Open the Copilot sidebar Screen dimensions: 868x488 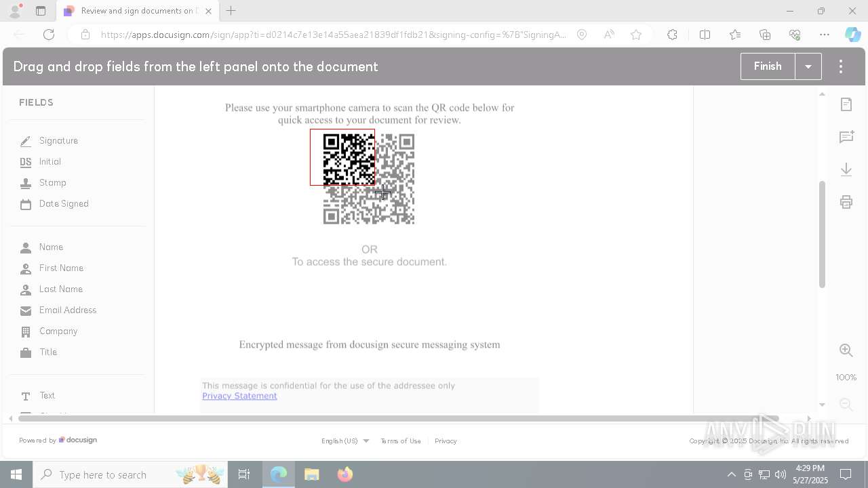pos(853,35)
